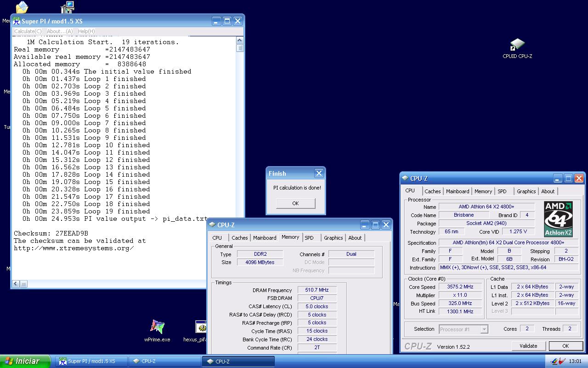The height and width of the screenshot is (368, 588).
Task: Open the network computer desktop icon at top
Action: coord(68,7)
